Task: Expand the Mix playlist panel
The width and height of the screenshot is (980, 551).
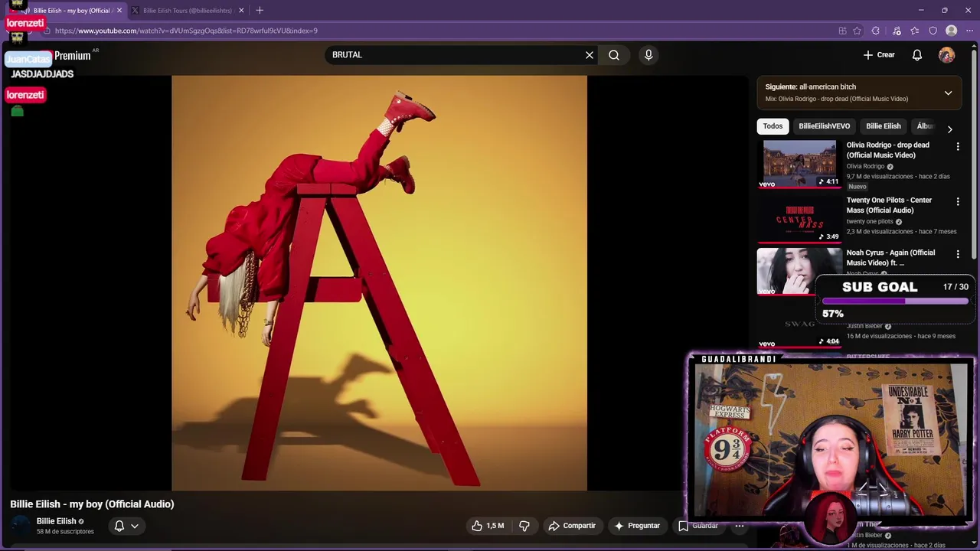Action: (x=948, y=93)
